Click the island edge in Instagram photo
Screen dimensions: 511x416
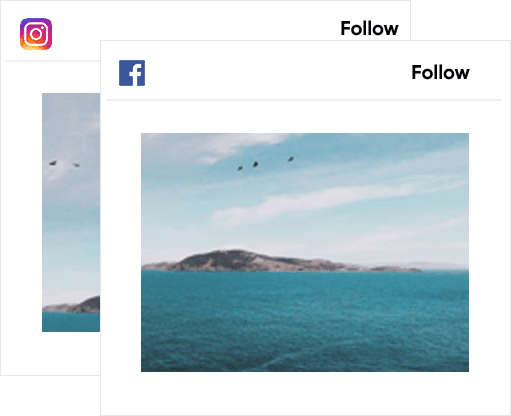click(71, 305)
